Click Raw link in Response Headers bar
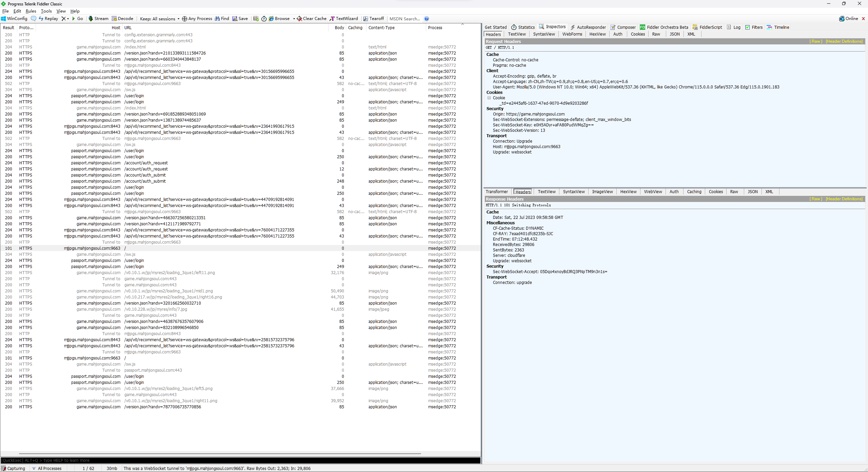Viewport: 868px width, 472px height. point(816,199)
